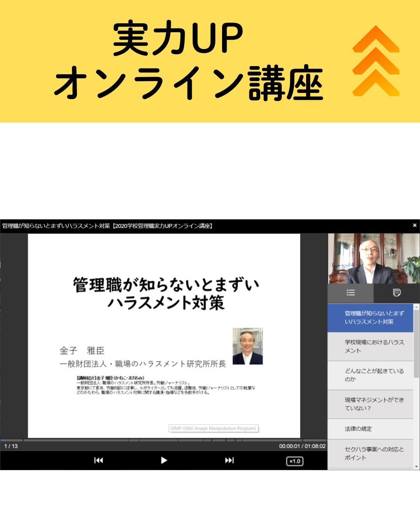The image size is (420, 525).
Task: Open the chapter list tab
Action: pyautogui.click(x=350, y=293)
